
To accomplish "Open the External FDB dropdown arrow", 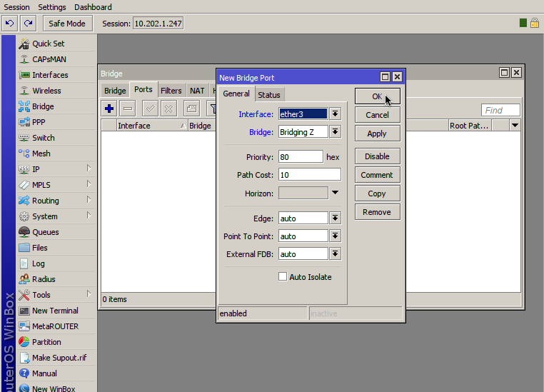I will [x=335, y=254].
